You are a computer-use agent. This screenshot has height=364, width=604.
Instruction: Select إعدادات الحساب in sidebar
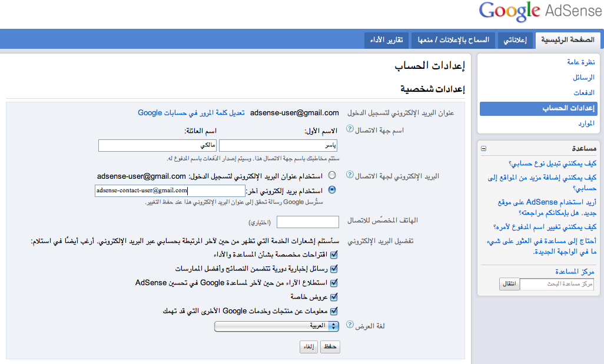point(539,109)
